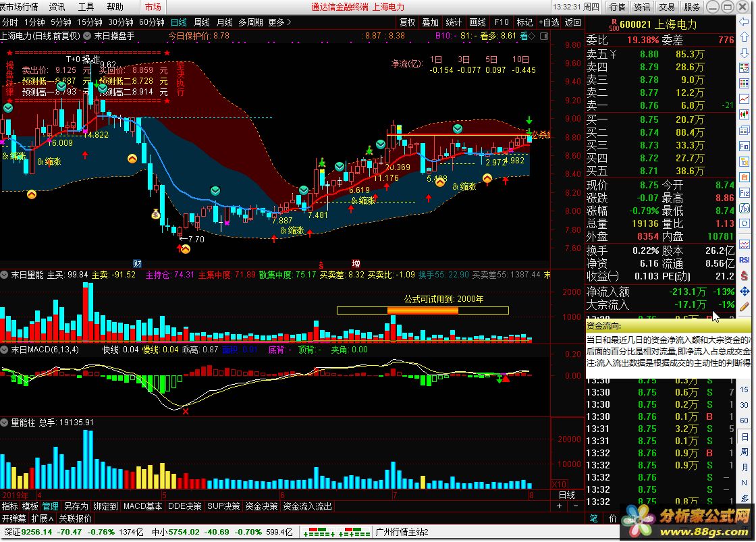Click the pencil drawing tool icon
Image resolution: width=756 pixels, height=542 pixels.
click(744, 306)
